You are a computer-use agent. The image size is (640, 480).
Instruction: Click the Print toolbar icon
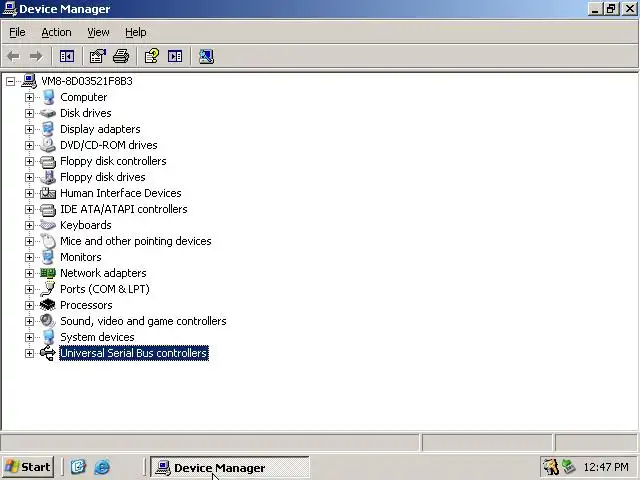coord(121,56)
